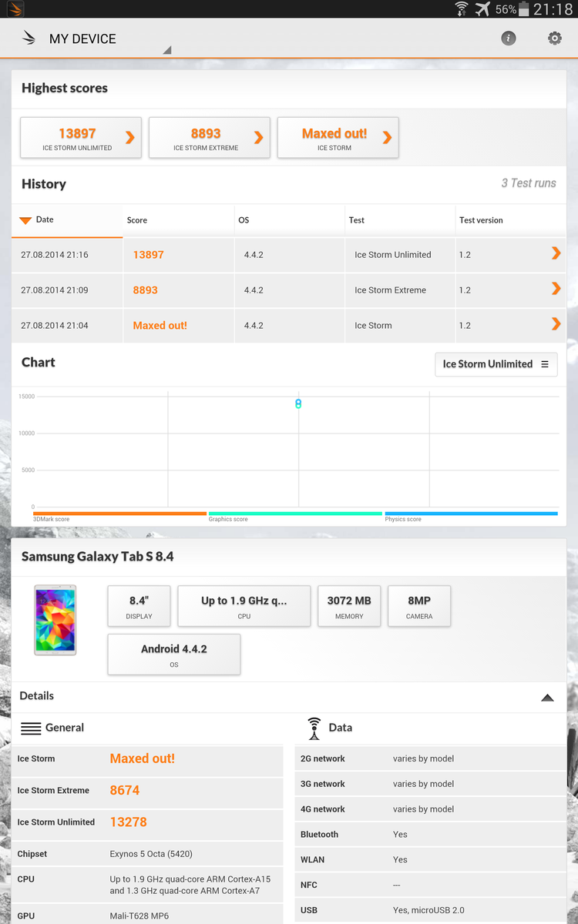Select 3 Test runs label
The width and height of the screenshot is (578, 924).
529,183
